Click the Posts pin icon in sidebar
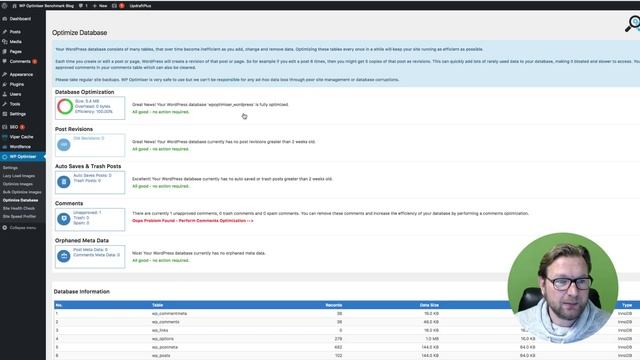 pos(4,32)
